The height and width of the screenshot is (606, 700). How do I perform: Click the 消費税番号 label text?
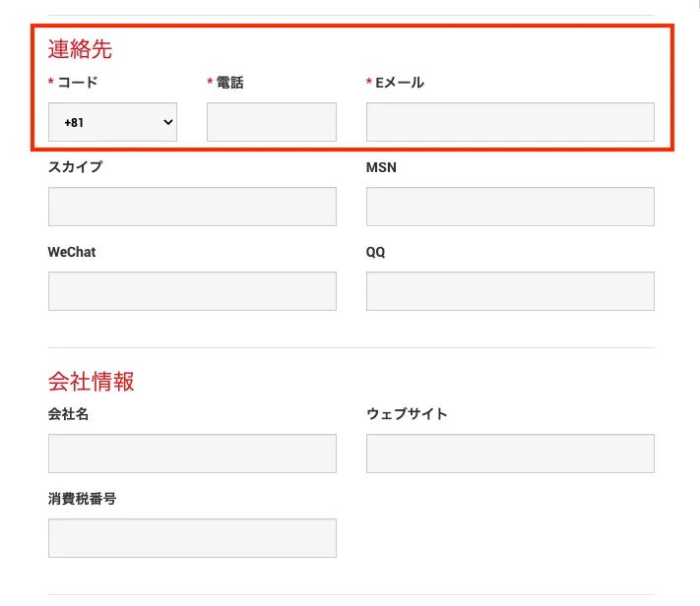(x=82, y=499)
